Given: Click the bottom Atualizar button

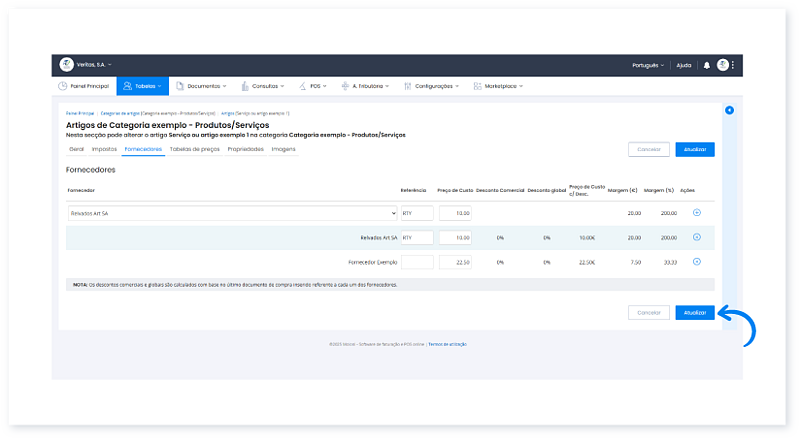Looking at the screenshot, I should click(x=695, y=312).
